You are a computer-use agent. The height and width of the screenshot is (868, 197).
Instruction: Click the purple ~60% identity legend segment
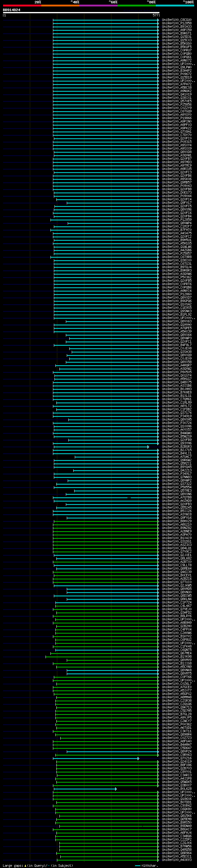[98, 6]
